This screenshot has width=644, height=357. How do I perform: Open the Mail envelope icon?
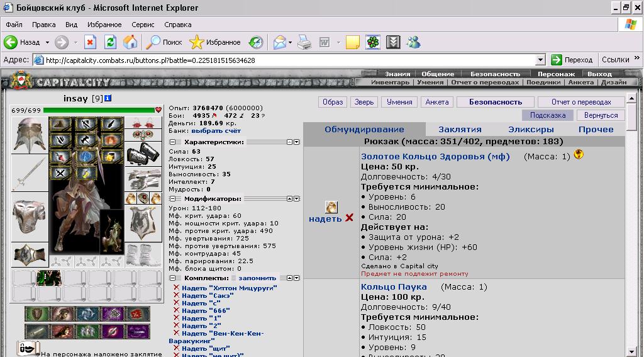[x=280, y=42]
